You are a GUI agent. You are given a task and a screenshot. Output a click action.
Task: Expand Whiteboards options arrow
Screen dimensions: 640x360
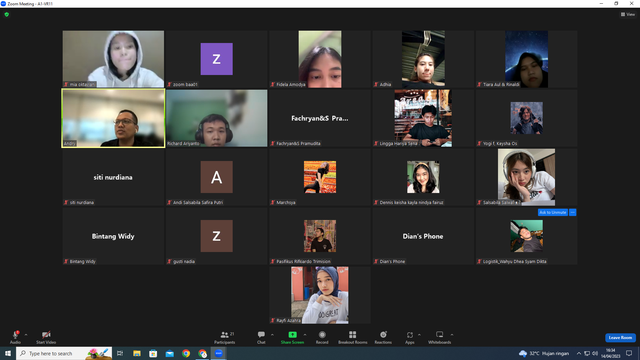tap(452, 335)
